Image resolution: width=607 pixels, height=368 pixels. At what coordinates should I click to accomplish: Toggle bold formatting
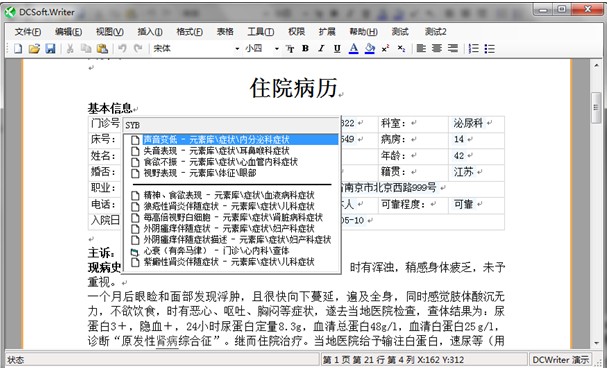point(305,49)
